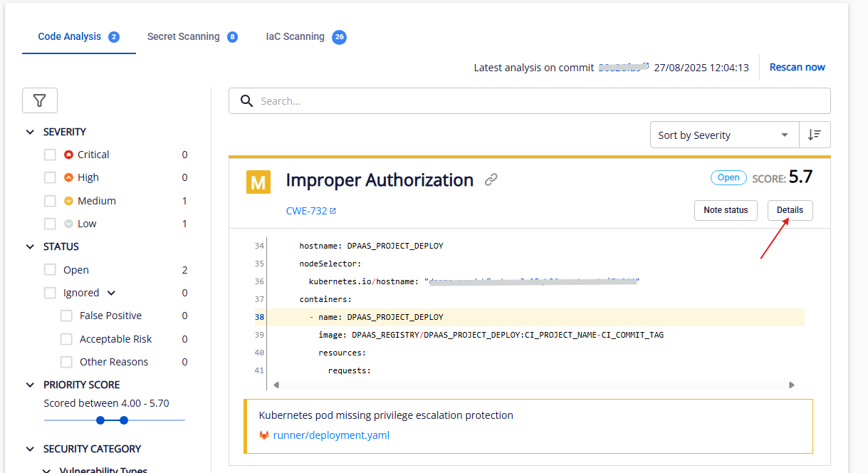Check the False Positive status filter

pyautogui.click(x=66, y=316)
